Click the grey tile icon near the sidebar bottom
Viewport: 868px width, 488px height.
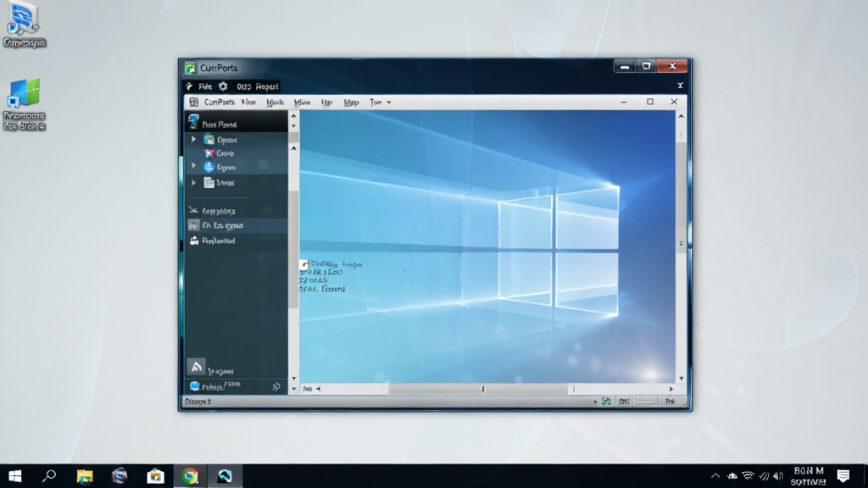click(196, 366)
